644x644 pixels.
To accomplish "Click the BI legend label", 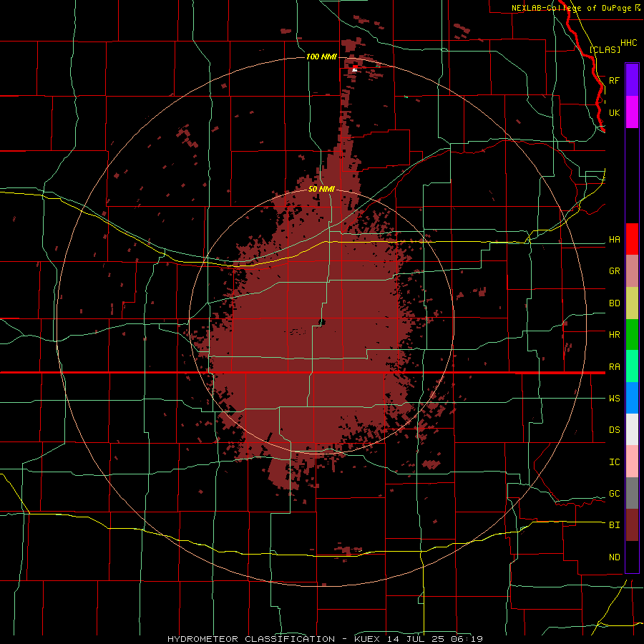I will point(615,525).
